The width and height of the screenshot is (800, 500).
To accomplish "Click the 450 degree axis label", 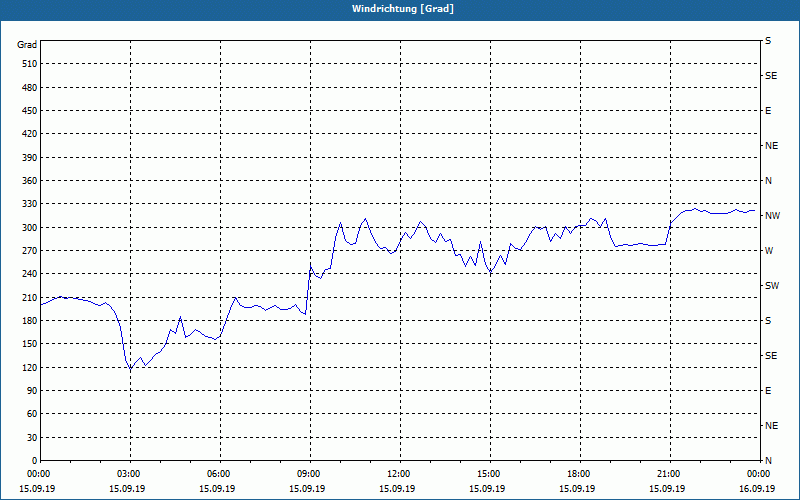I will click(30, 111).
